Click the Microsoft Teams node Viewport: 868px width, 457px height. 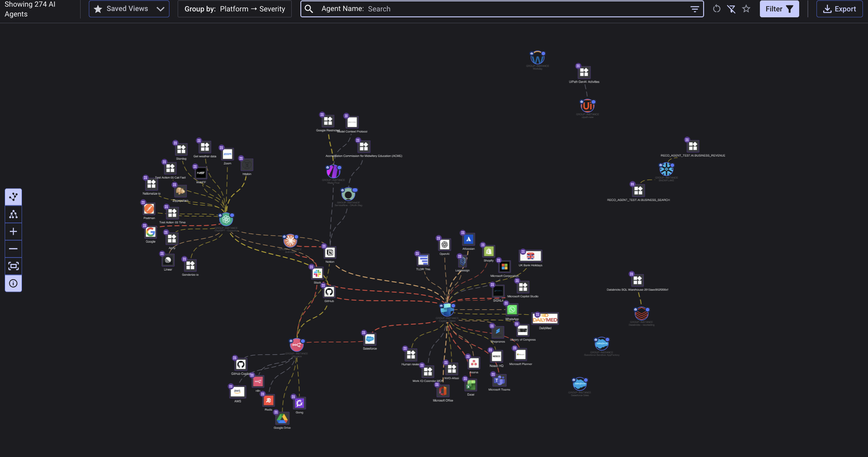click(x=499, y=380)
